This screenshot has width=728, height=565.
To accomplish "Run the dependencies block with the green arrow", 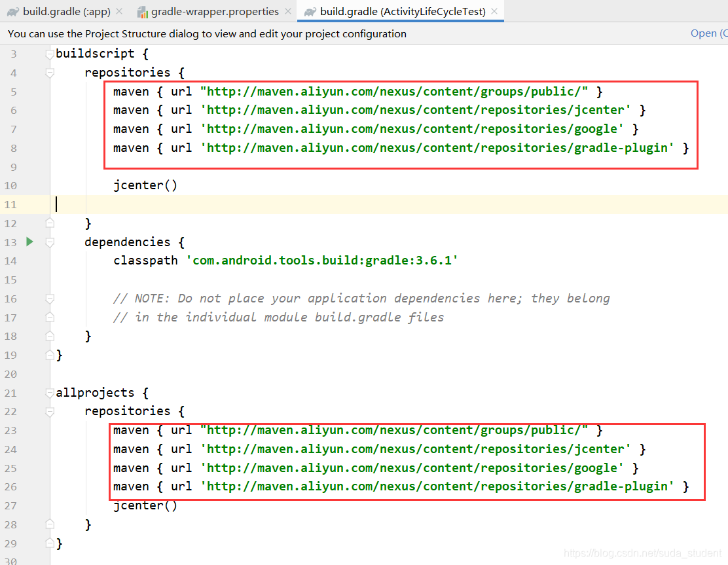I will [29, 242].
